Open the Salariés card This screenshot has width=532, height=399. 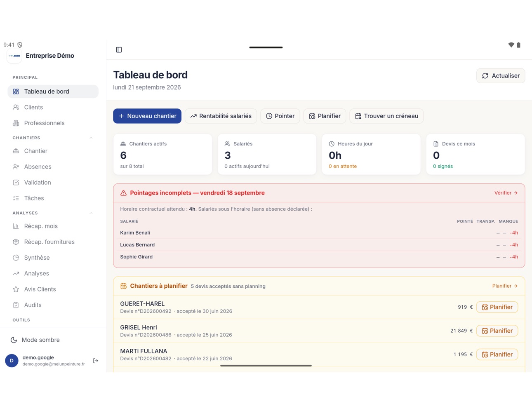tap(267, 154)
